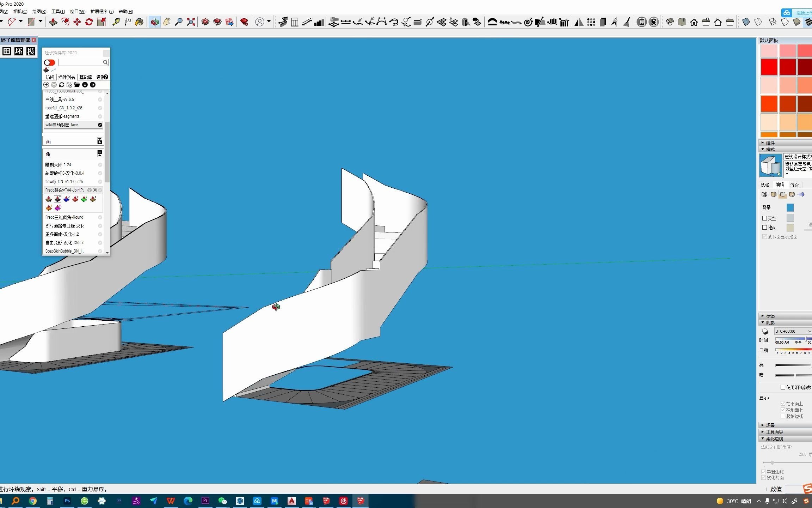Viewport: 812px width, 508px height.
Task: Select the Push/Pull tool in toolbar
Action: [53, 22]
